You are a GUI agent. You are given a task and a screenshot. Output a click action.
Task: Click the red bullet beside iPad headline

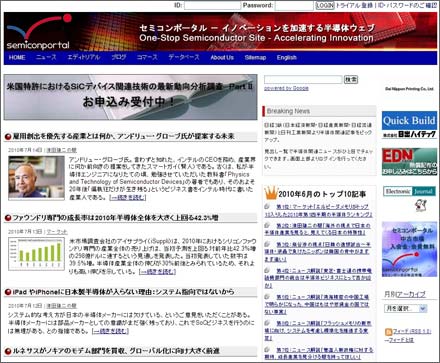tap(8, 292)
